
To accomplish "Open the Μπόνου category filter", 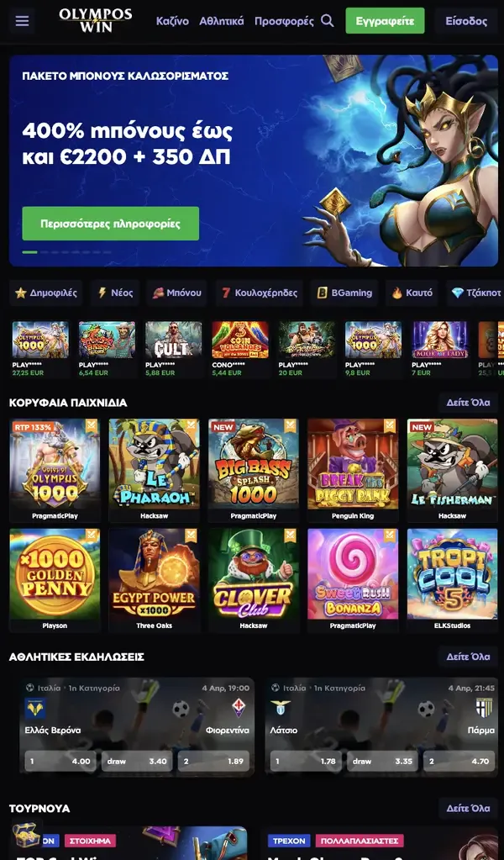I will (176, 293).
